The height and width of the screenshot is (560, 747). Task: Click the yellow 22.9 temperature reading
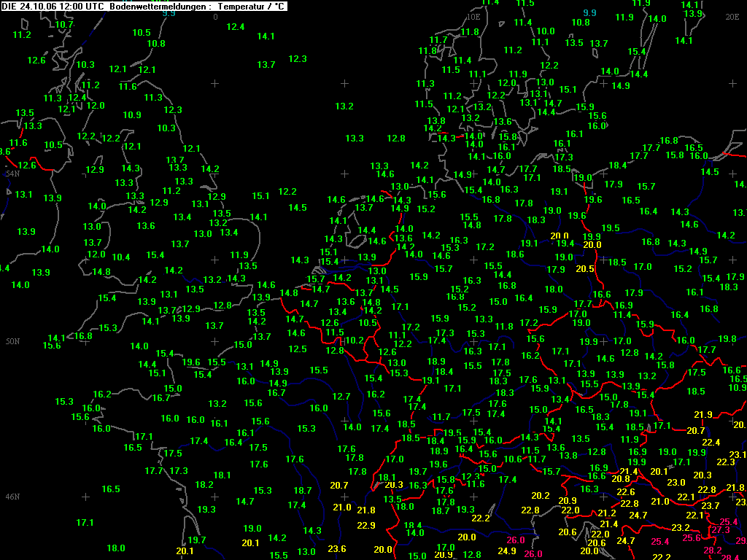coord(366,525)
